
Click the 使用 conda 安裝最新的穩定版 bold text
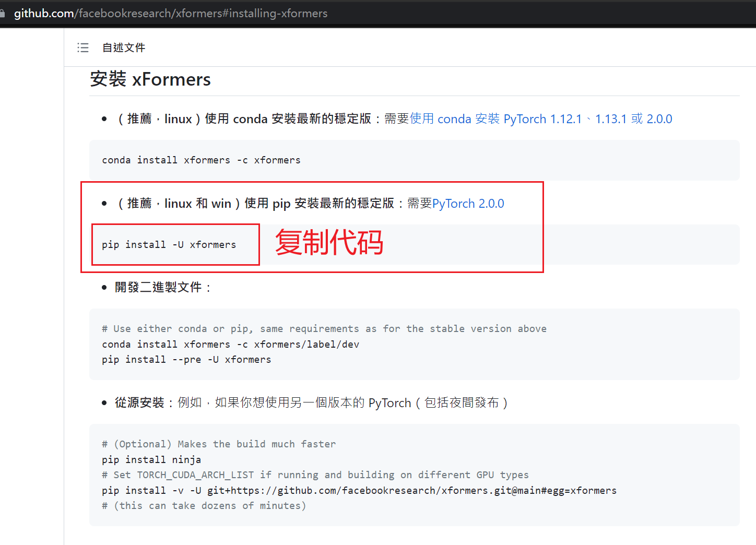tap(288, 119)
